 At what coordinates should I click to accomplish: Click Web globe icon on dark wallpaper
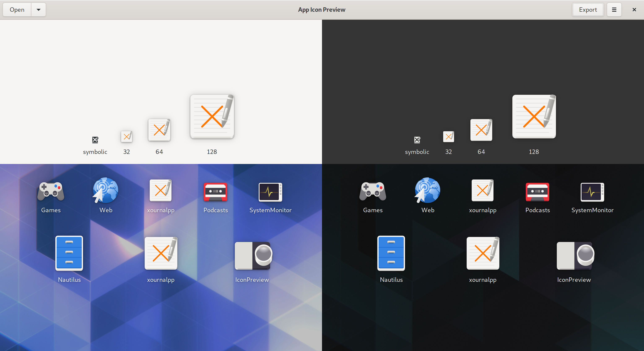(427, 190)
